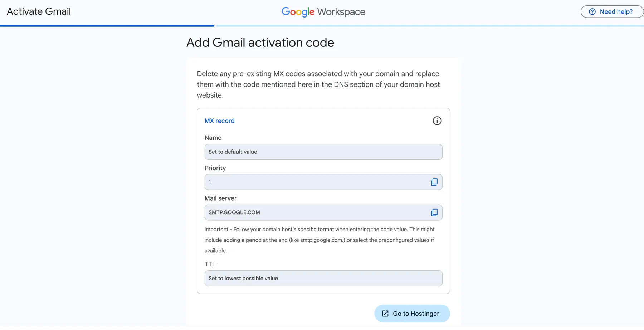Click the MX record info icon
This screenshot has height=330, width=644.
click(x=437, y=121)
